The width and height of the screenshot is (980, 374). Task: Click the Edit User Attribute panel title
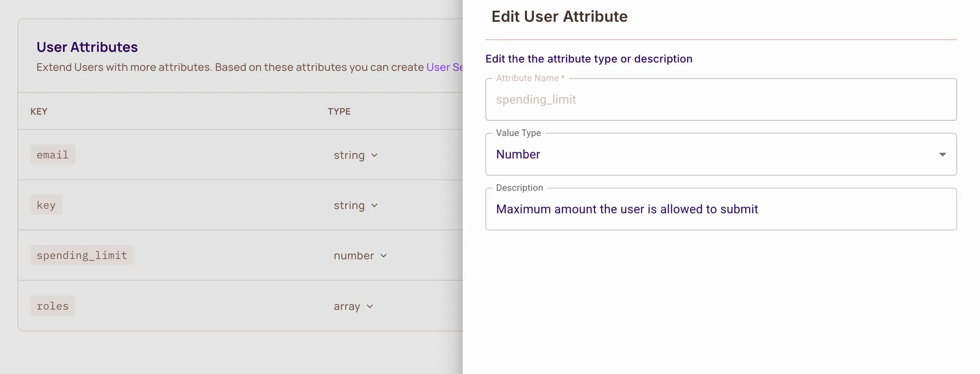coord(559,17)
